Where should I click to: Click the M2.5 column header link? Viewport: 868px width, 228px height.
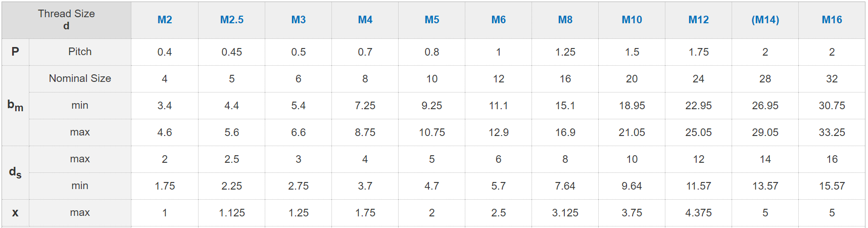point(231,20)
